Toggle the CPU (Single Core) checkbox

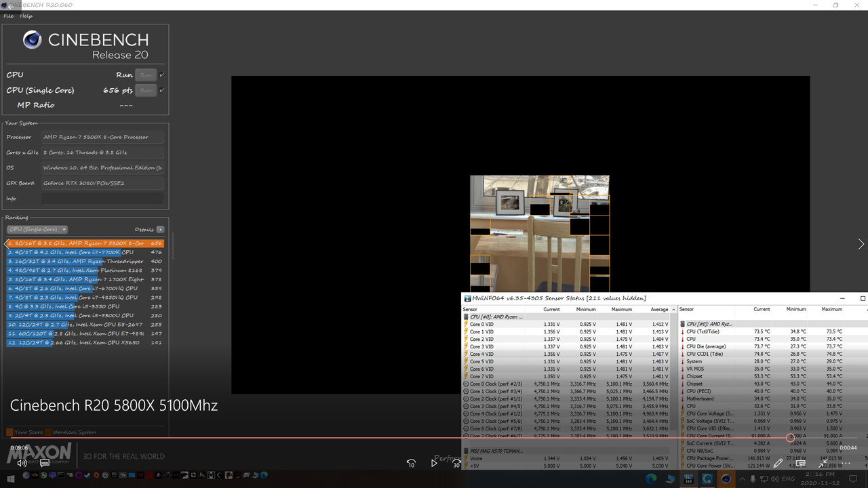[162, 89]
